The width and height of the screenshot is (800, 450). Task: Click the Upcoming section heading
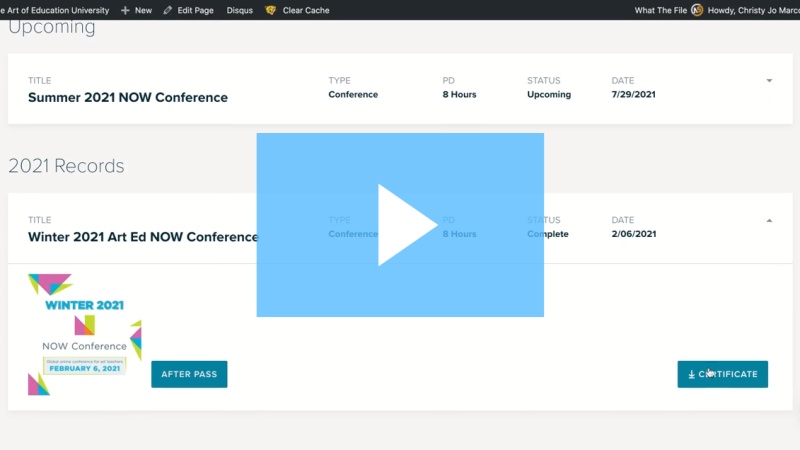coord(52,28)
